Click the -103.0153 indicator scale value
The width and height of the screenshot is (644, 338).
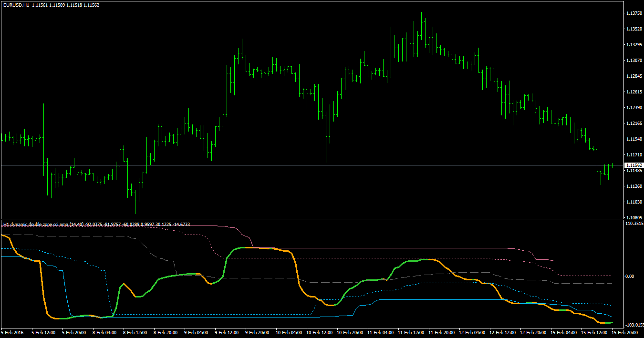(634, 325)
